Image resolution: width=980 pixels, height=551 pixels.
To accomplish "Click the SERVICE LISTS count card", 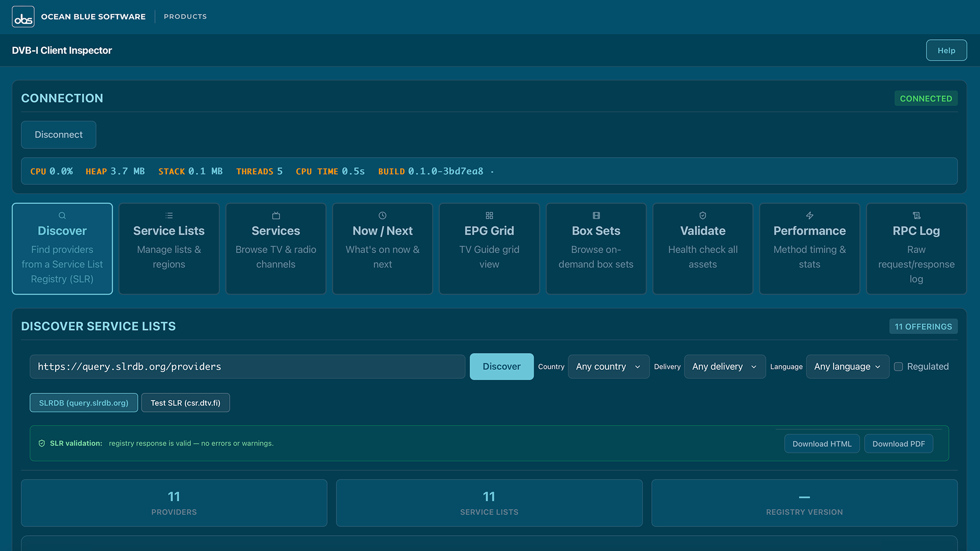I will point(489,503).
